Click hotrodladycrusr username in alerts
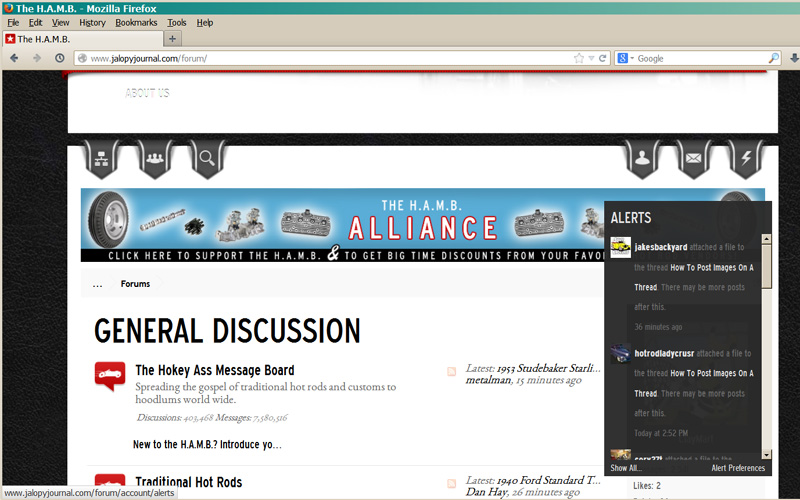Screen dimensions: 800x500 pyautogui.click(x=664, y=353)
